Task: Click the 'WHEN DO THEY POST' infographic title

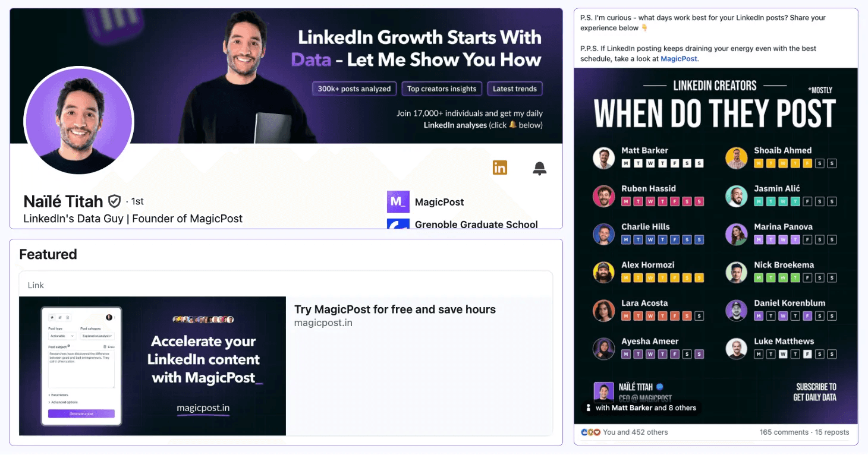Action: click(x=715, y=113)
